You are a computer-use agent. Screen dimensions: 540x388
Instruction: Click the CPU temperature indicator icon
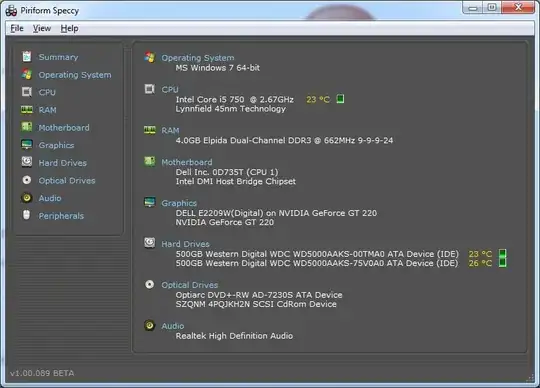point(340,99)
